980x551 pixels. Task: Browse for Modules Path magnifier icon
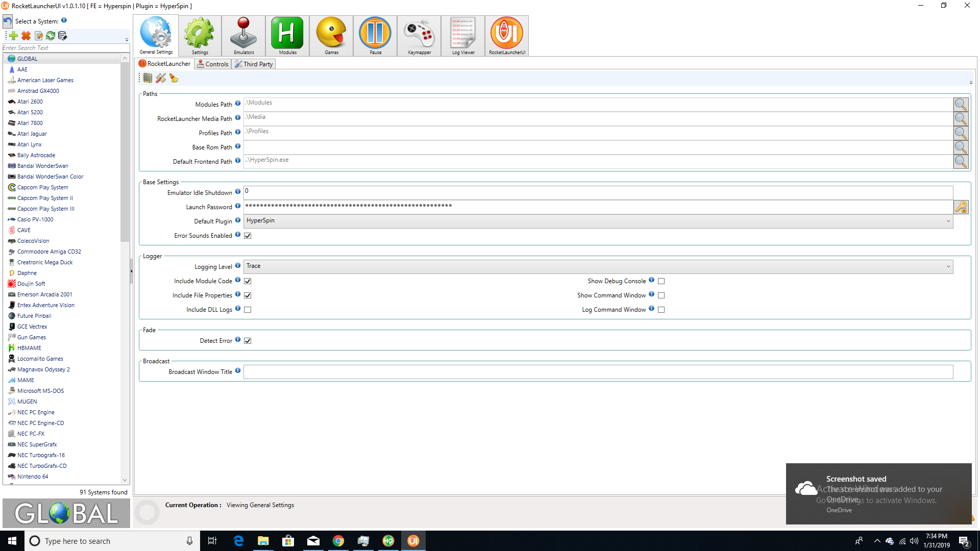(961, 105)
